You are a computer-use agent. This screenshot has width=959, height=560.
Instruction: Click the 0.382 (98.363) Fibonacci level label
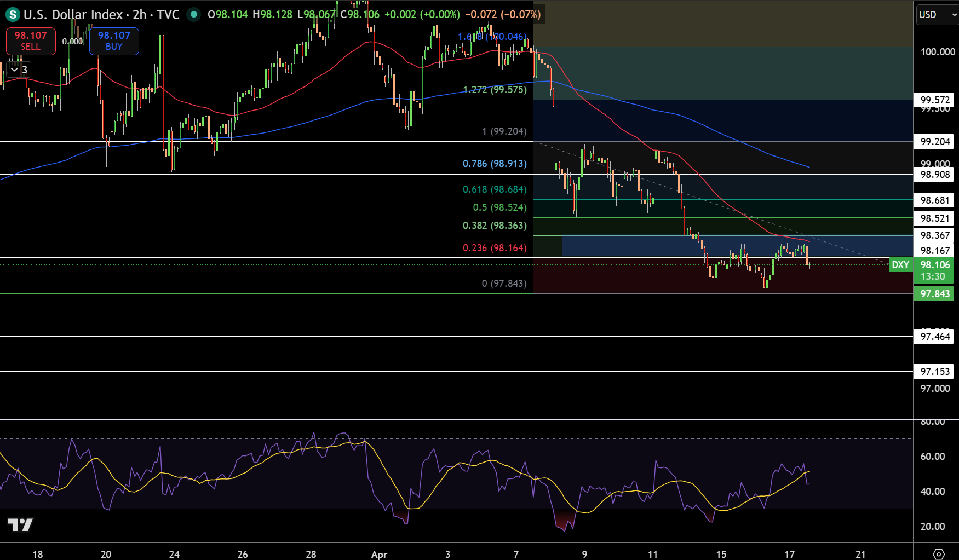click(x=495, y=226)
